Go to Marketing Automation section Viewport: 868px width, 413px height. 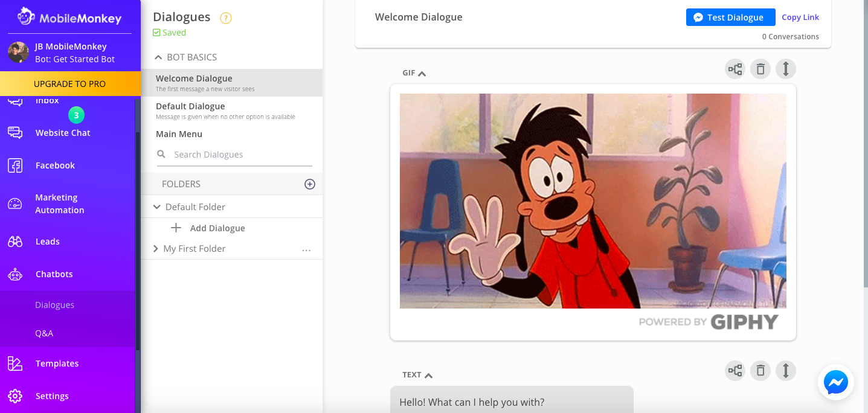point(59,204)
